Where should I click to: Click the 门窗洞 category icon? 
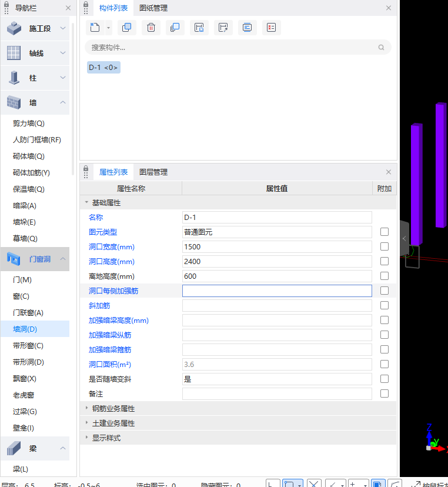(14, 259)
